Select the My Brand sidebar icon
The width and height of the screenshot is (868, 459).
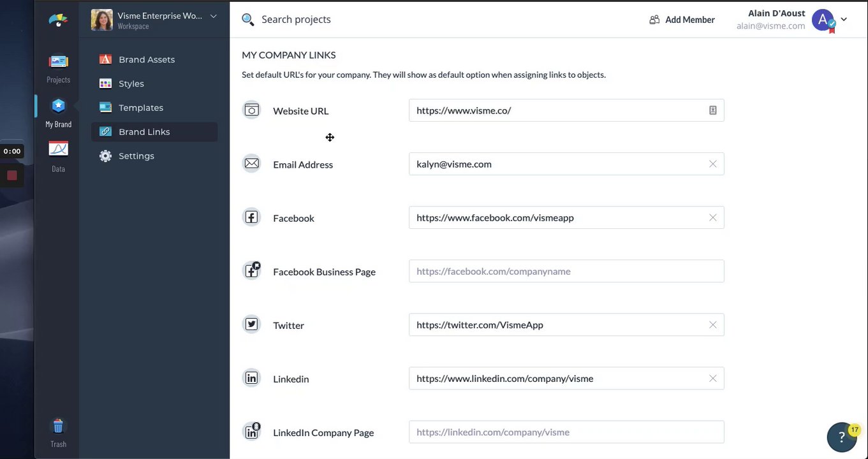(58, 106)
